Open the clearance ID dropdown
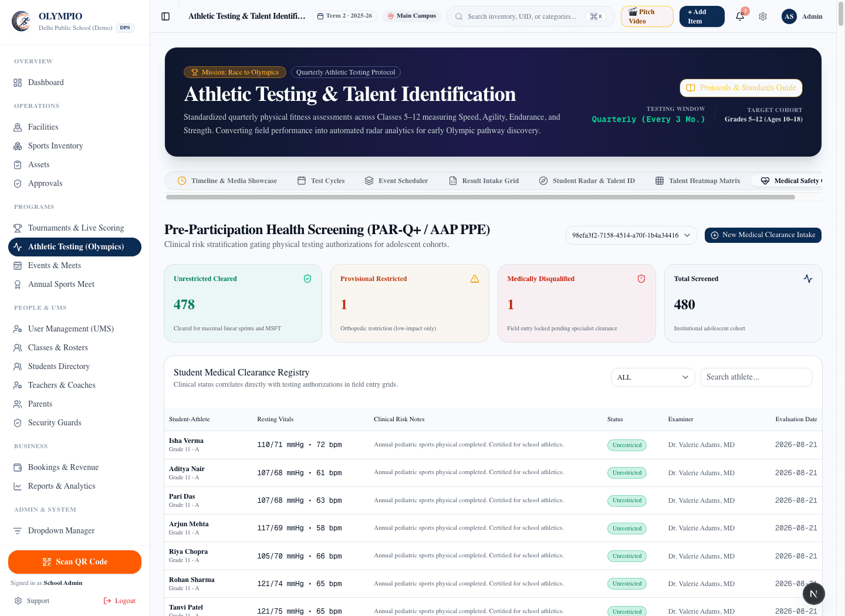This screenshot has height=616, width=845. tap(631, 235)
